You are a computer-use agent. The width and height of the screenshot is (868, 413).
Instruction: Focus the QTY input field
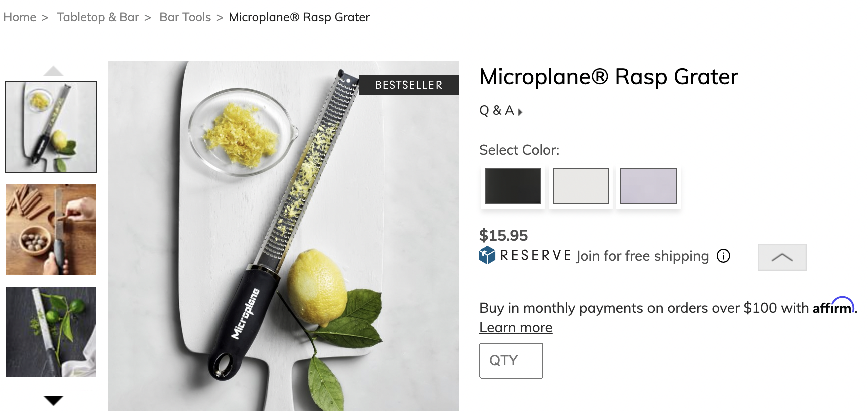[511, 361]
